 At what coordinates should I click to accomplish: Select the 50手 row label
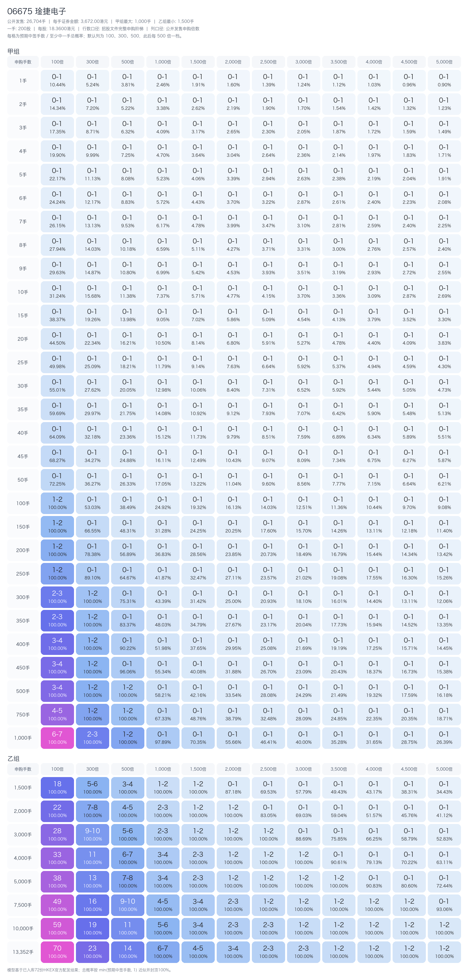(23, 480)
